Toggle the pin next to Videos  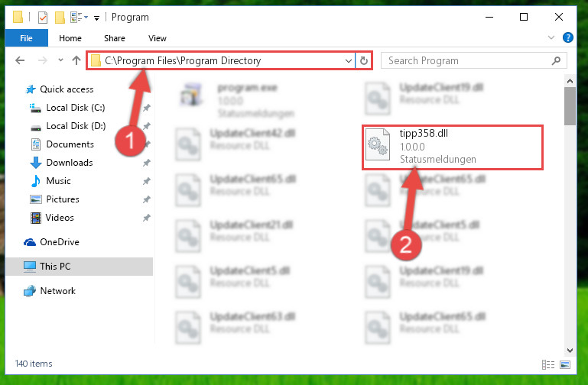tap(146, 218)
